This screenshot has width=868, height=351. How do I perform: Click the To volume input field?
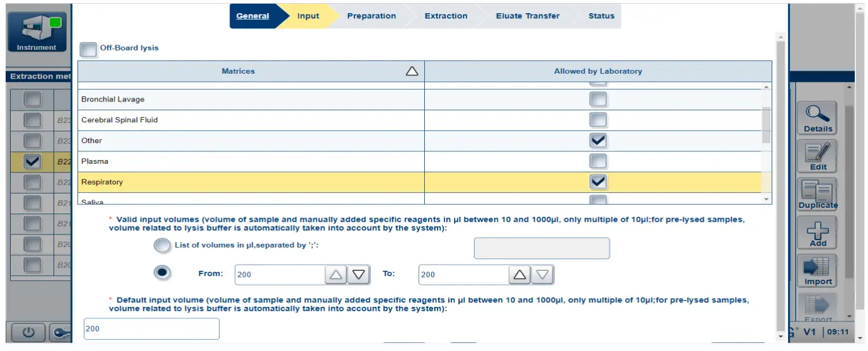pyautogui.click(x=464, y=275)
